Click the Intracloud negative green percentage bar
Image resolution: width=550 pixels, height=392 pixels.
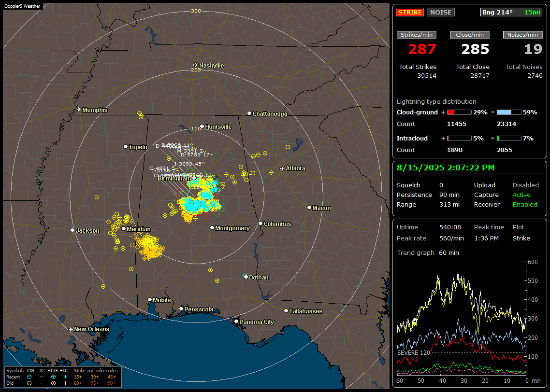(x=509, y=139)
